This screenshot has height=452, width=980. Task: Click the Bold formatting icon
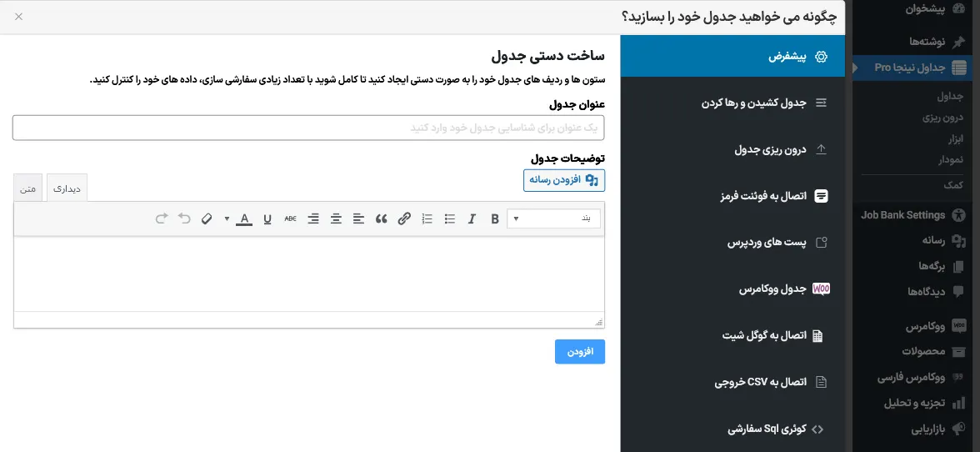495,218
